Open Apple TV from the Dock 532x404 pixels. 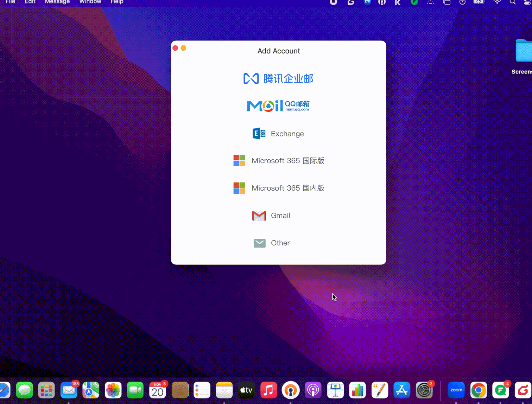tap(246, 390)
